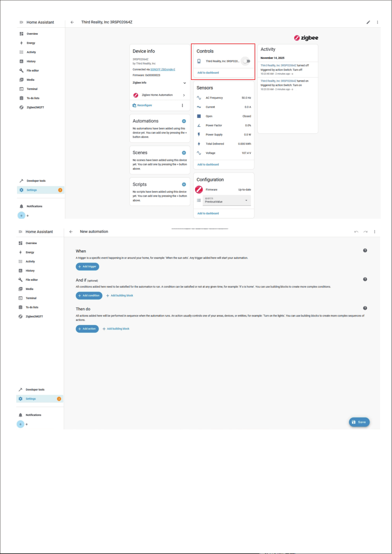Screen dimensions: 392x554
Task: Click the Add trigger button
Action: pos(87,267)
